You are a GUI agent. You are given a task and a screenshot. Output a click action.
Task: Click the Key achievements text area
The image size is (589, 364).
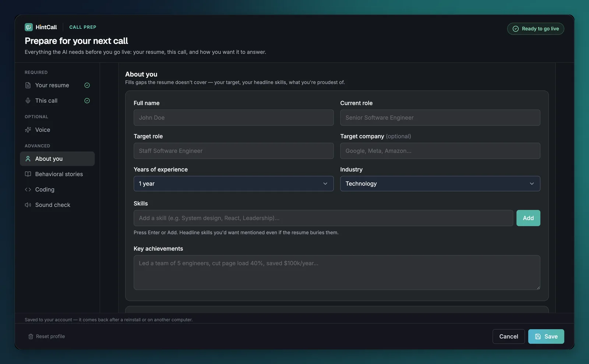pyautogui.click(x=337, y=273)
